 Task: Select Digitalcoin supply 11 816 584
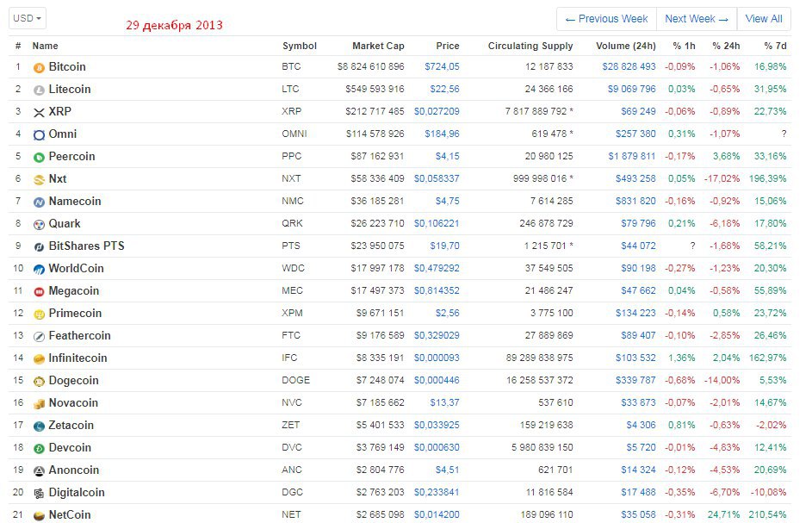point(549,493)
